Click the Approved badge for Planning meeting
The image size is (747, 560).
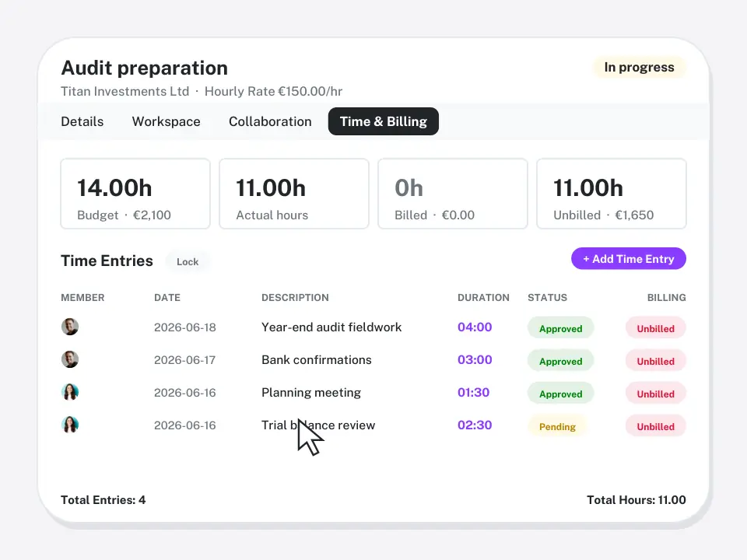(x=561, y=394)
